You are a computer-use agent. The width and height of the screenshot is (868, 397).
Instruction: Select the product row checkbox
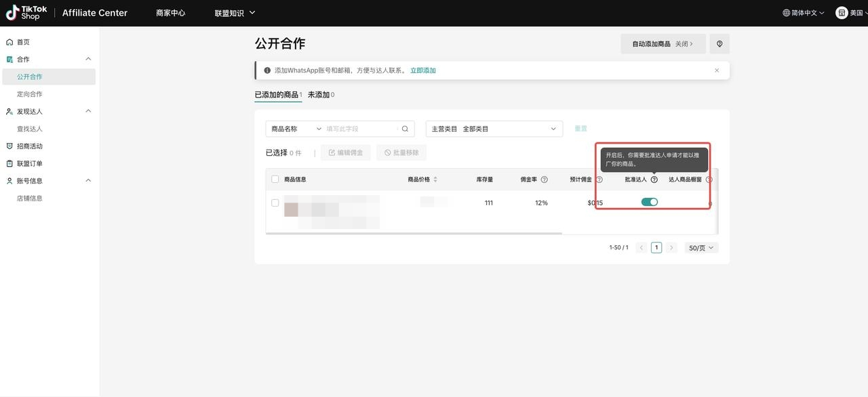tap(275, 203)
